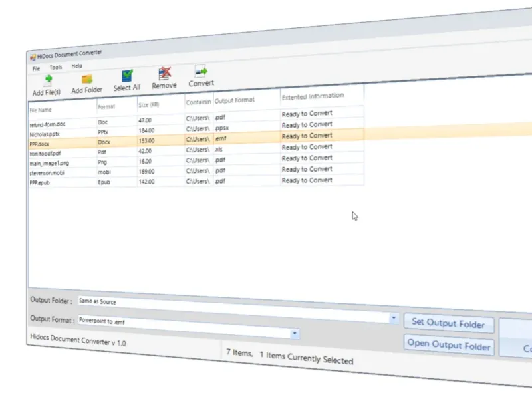Viewport: 532px width, 399px height.
Task: Expand the Output Folder dropdown arrow
Action: pos(394,318)
